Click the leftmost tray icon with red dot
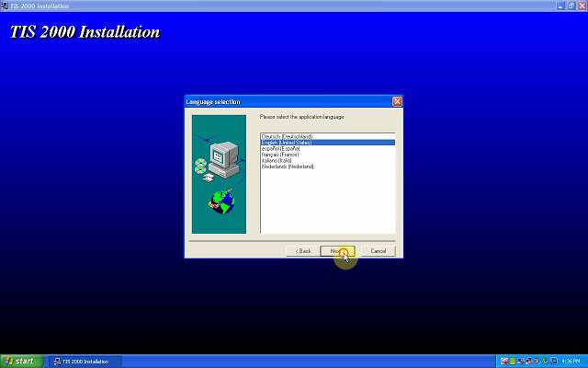The width and height of the screenshot is (588, 368). (504, 362)
